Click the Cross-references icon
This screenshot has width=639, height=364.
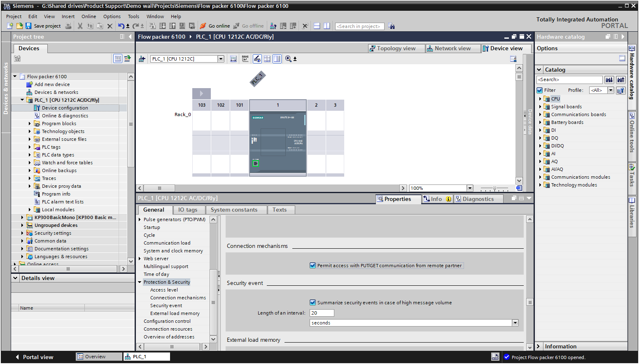305,26
